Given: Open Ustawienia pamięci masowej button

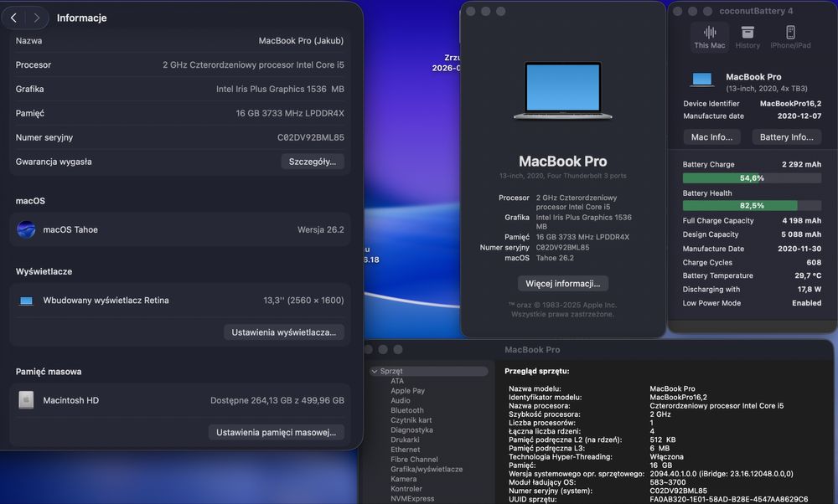Looking at the screenshot, I should [x=277, y=433].
